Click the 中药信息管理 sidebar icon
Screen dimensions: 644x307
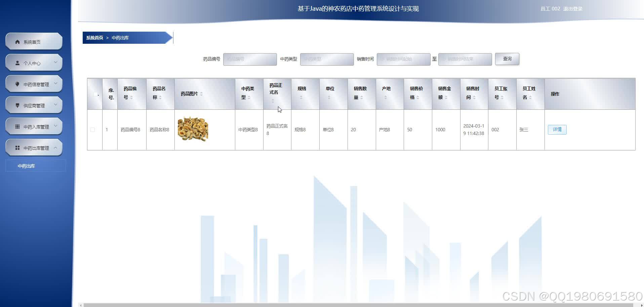click(17, 84)
